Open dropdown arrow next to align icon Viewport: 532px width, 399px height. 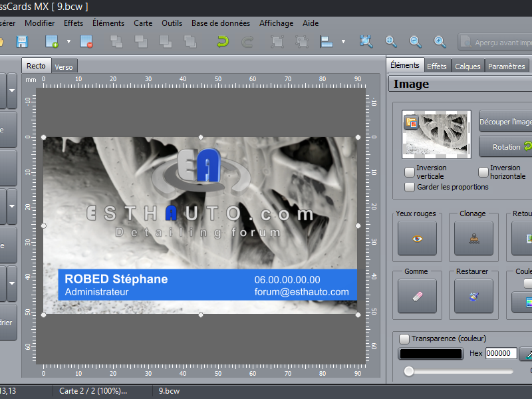[343, 42]
